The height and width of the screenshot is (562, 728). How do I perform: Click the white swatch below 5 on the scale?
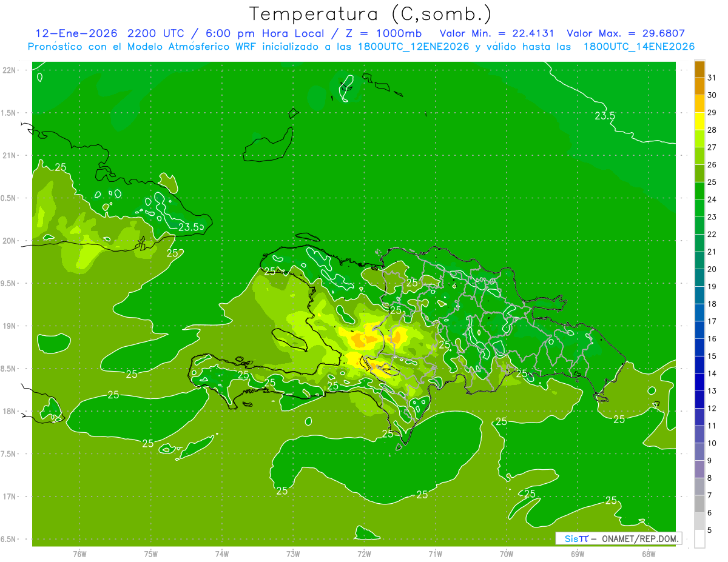[x=699, y=539]
